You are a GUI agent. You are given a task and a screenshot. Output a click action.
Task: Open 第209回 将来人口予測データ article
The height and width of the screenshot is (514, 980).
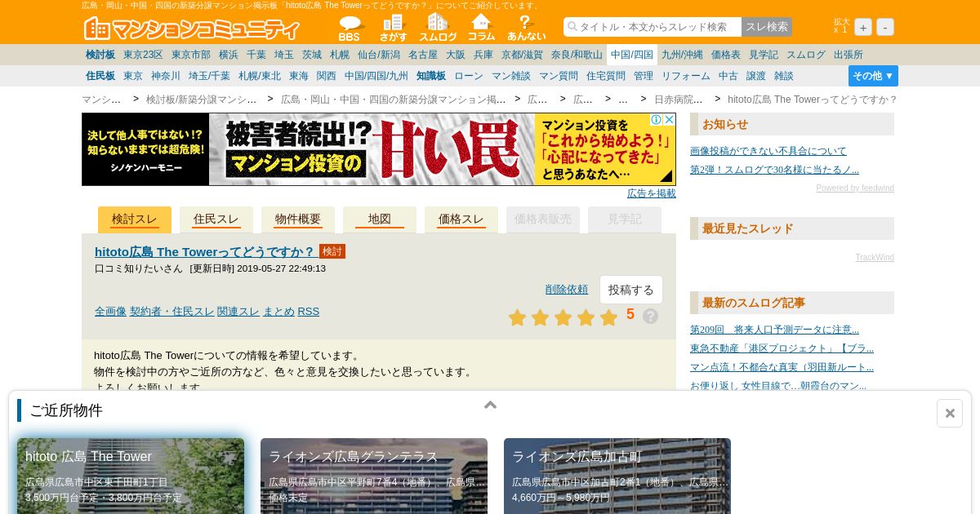click(x=774, y=330)
